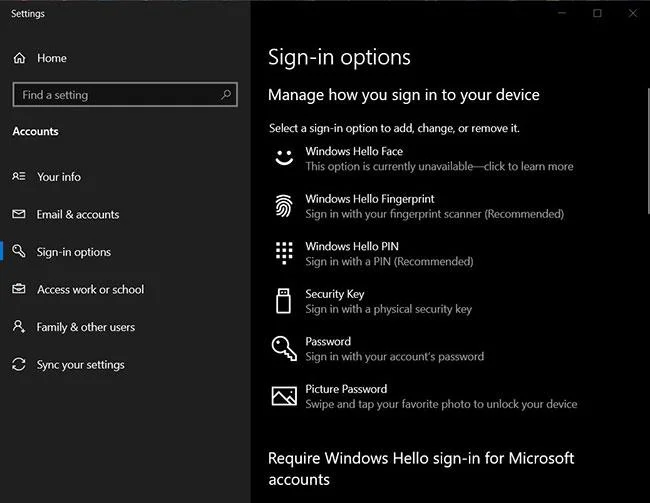Click the Security Key USB icon
The height and width of the screenshot is (503, 650).
tap(284, 301)
